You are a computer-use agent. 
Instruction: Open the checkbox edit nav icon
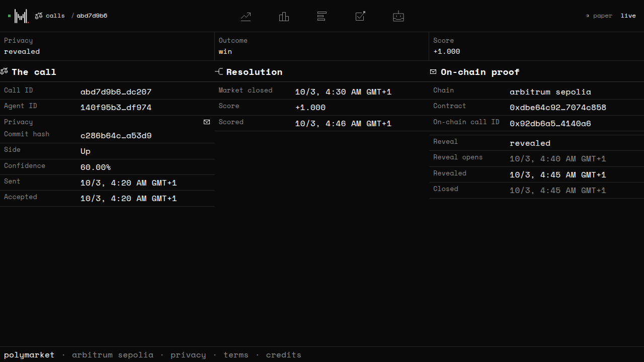coord(360,16)
